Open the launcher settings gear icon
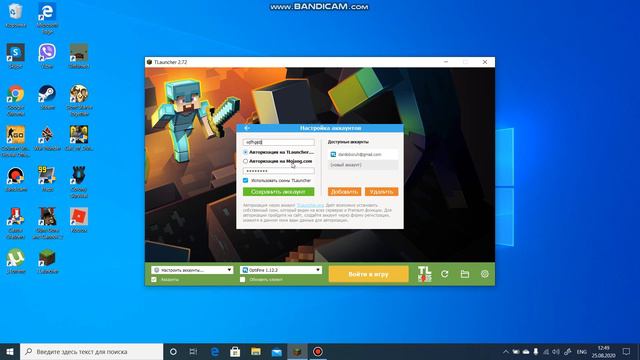This screenshot has width=640, height=360. coord(484,274)
